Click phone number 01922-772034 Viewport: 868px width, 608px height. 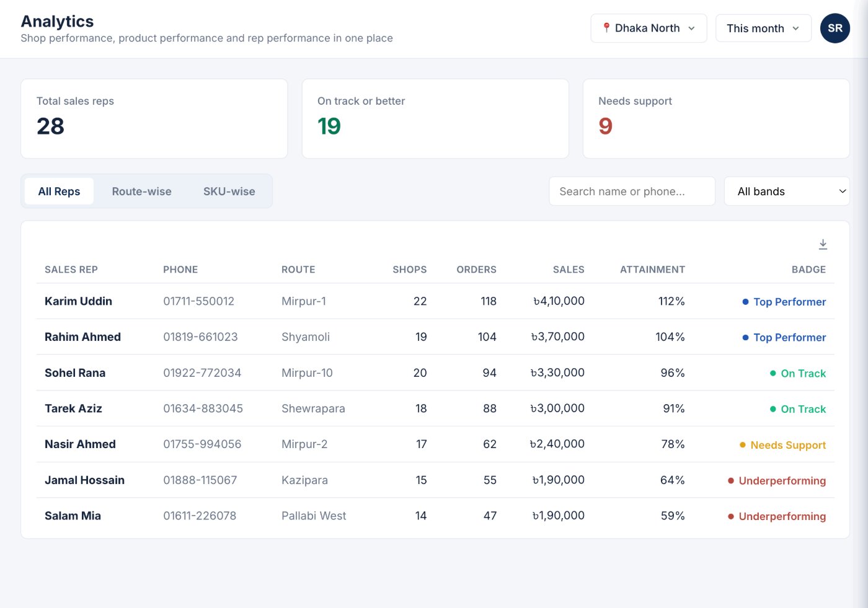202,373
